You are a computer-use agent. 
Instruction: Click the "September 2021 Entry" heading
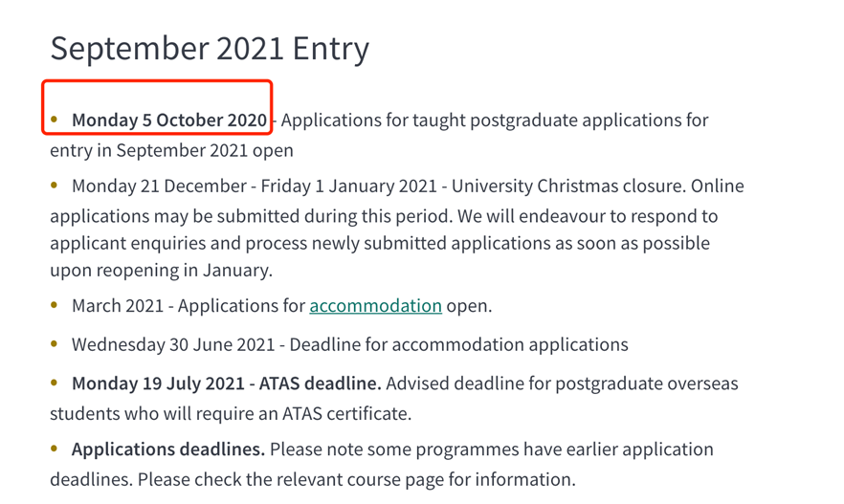click(210, 48)
